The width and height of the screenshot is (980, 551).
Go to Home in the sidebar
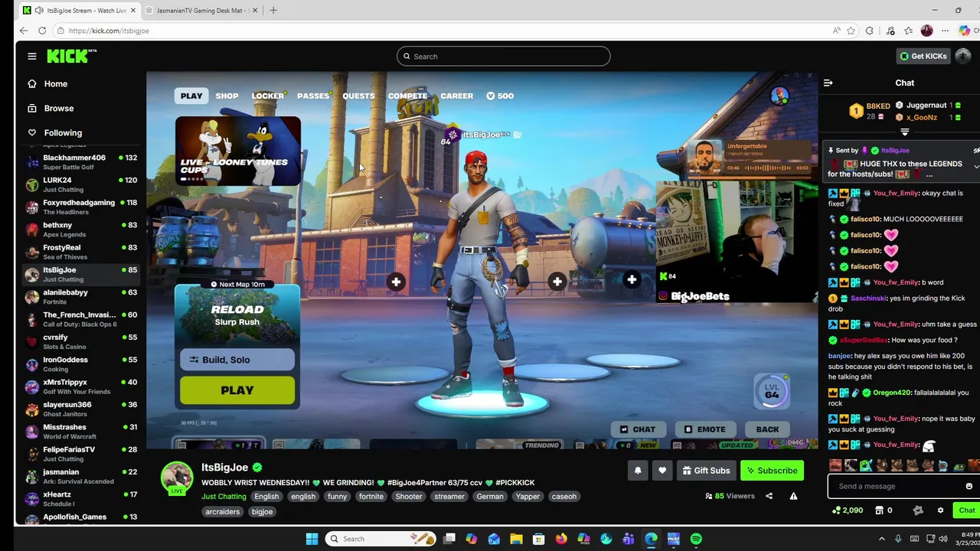coord(55,83)
